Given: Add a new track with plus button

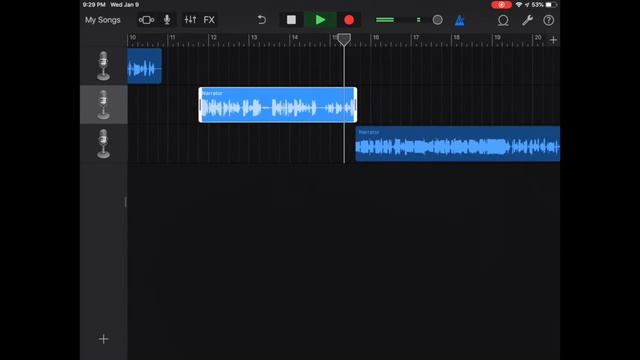Looking at the screenshot, I should (104, 339).
